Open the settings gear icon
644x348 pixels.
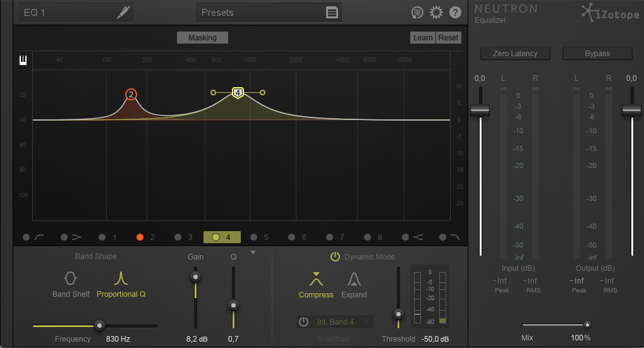coord(436,12)
